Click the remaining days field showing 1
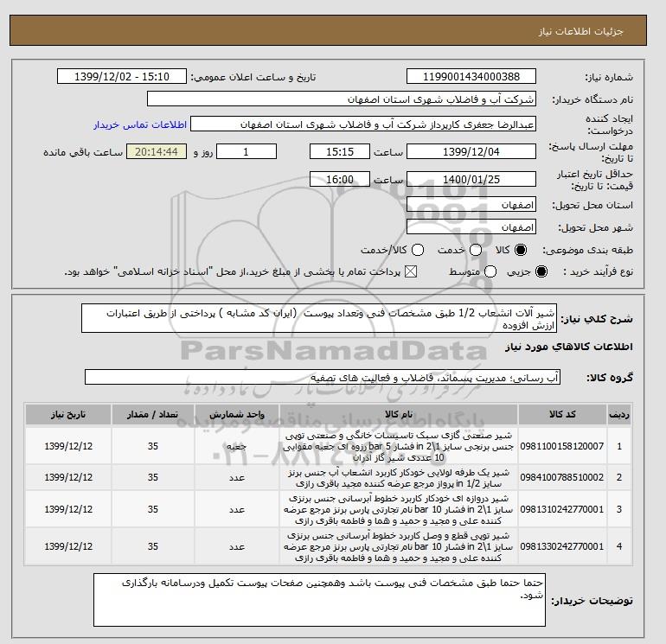This screenshot has height=644, width=666. [247, 151]
